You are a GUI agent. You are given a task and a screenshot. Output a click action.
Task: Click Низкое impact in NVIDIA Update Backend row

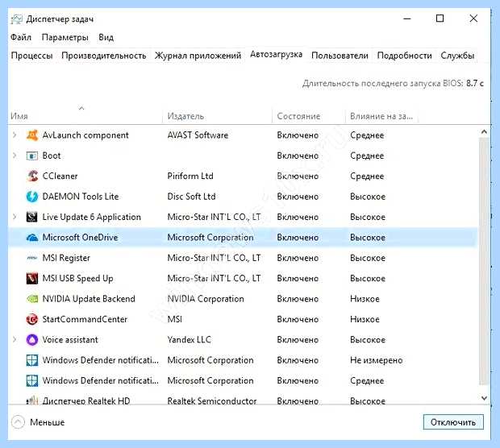click(x=365, y=299)
